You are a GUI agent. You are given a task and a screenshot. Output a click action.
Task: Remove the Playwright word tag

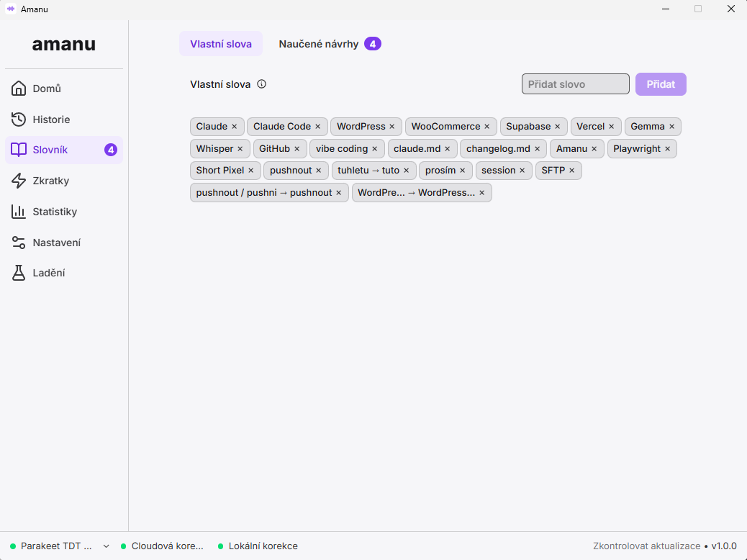point(667,149)
